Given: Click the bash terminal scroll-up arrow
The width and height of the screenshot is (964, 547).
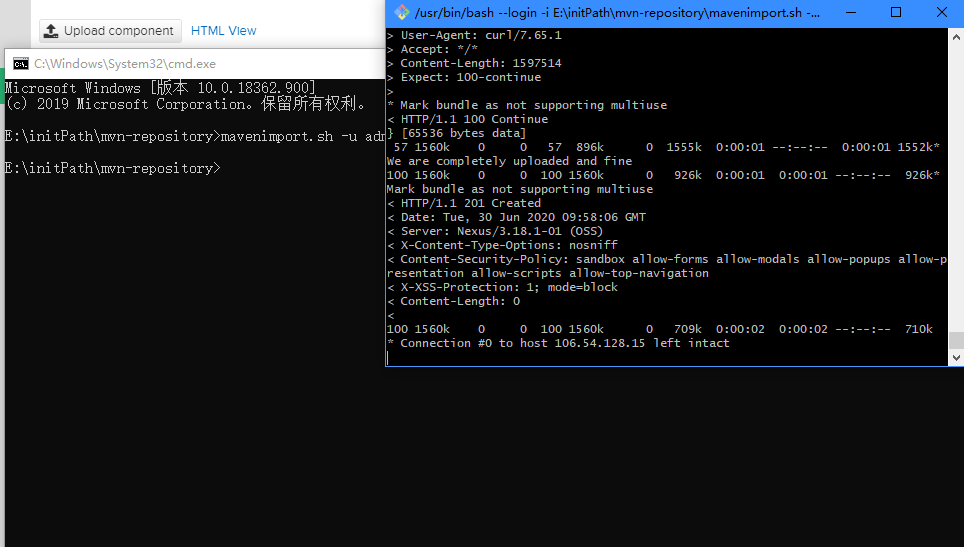Looking at the screenshot, I should 956,37.
